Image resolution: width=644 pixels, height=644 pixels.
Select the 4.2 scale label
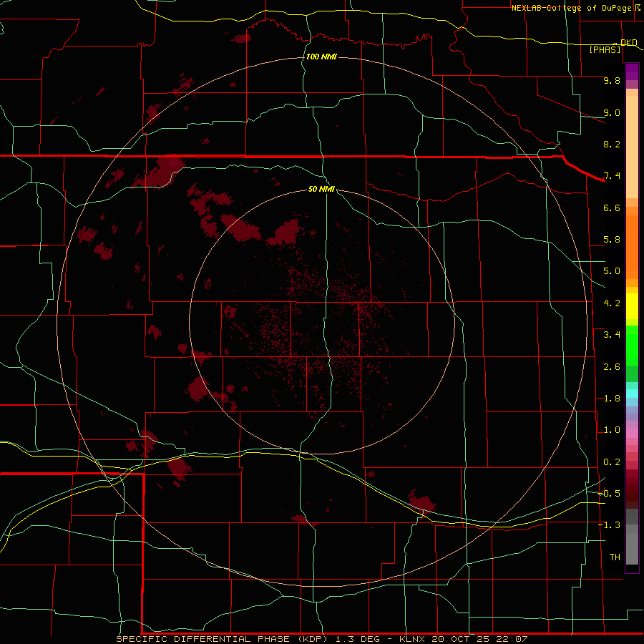(612, 303)
